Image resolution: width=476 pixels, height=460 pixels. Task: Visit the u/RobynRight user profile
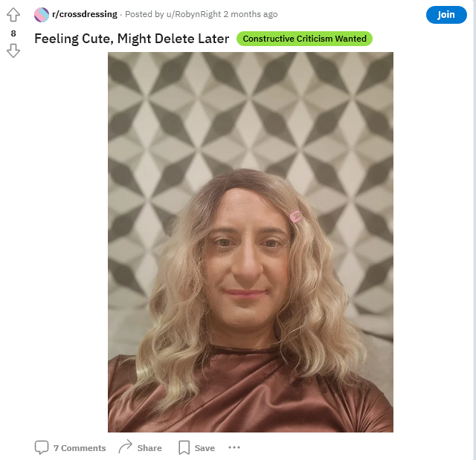click(x=193, y=14)
